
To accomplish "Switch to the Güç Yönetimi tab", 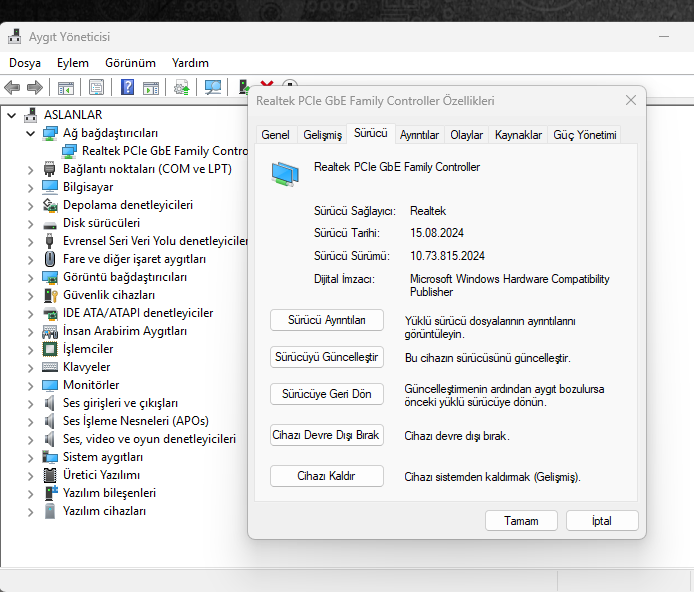I will [x=585, y=135].
